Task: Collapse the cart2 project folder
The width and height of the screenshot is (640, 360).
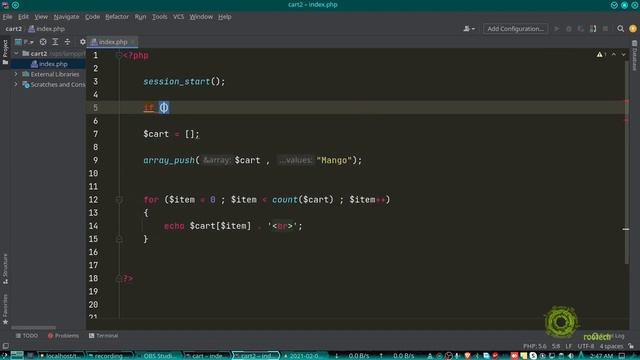Action: click(16, 53)
